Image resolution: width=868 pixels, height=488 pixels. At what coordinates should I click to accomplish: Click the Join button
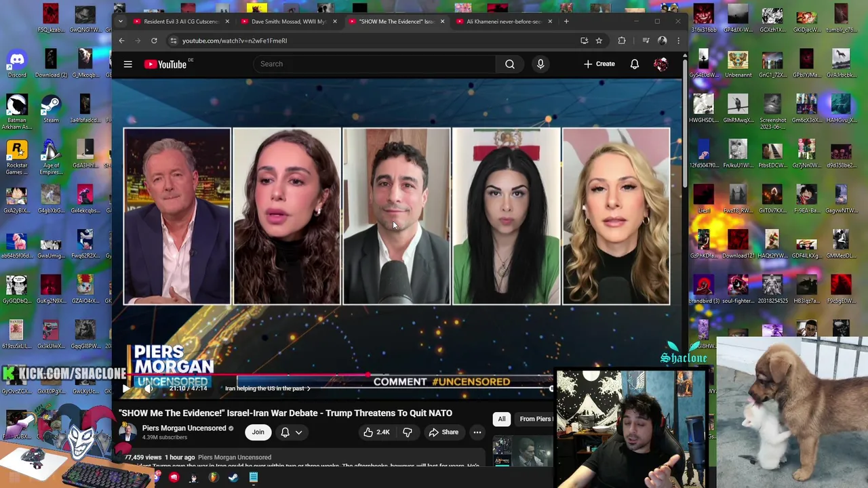[258, 432]
